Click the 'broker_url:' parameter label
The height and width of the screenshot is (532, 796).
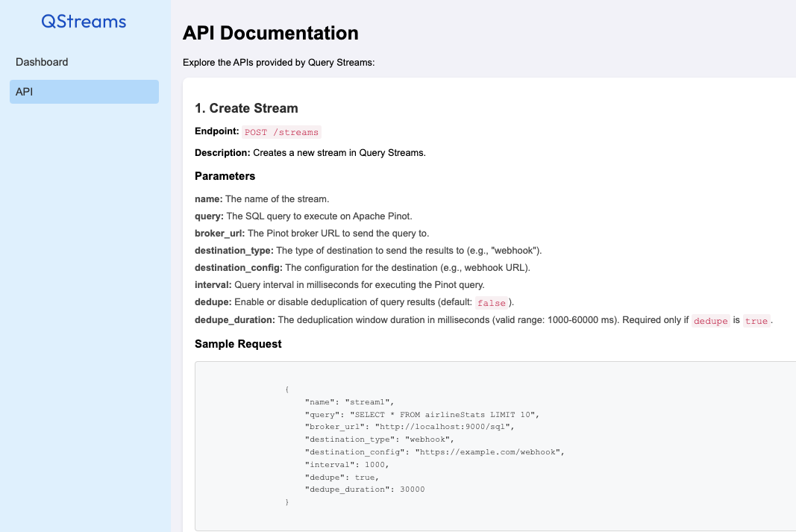(220, 233)
